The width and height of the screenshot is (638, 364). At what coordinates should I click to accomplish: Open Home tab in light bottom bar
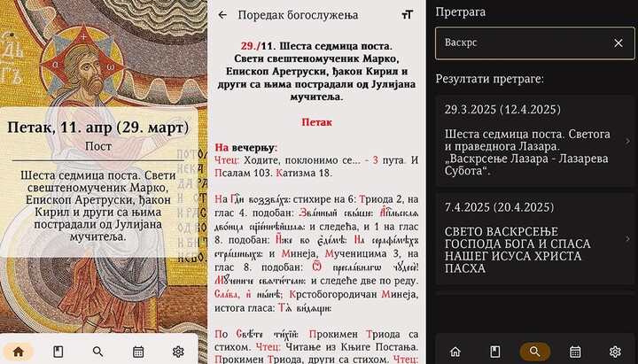[19, 352]
